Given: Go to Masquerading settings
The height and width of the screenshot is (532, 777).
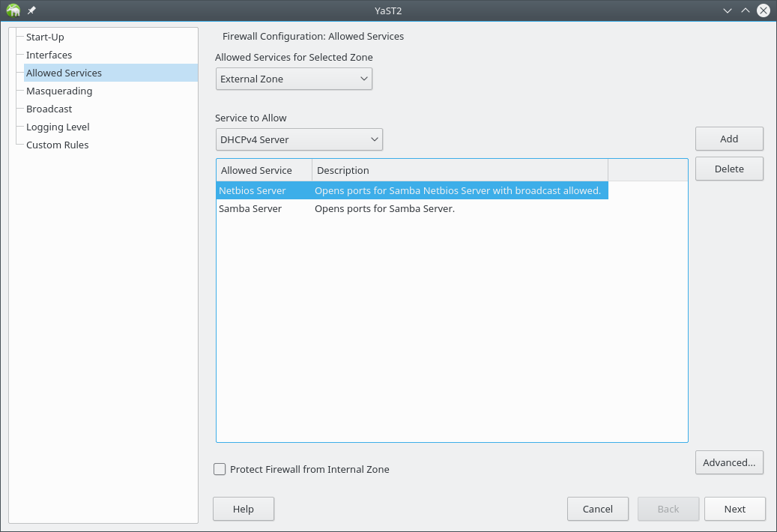Looking at the screenshot, I should click(59, 91).
